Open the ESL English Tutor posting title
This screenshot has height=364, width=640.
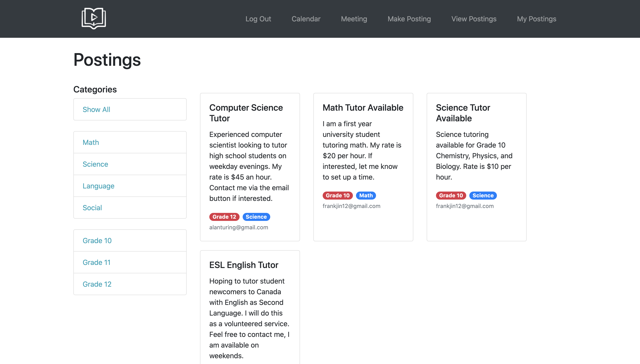point(244,265)
